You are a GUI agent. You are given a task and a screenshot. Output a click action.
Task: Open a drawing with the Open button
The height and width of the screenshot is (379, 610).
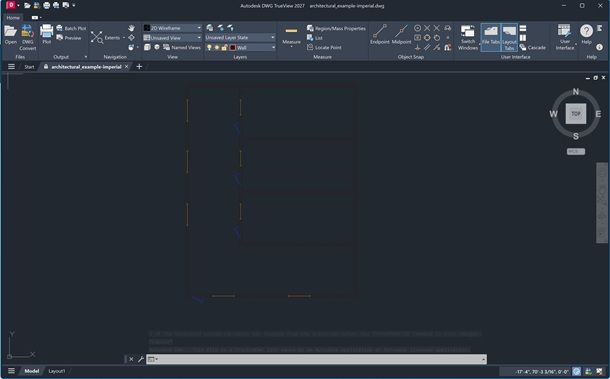coord(11,35)
